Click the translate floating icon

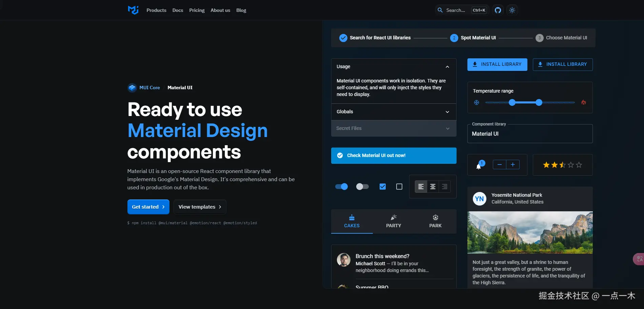[x=639, y=259]
